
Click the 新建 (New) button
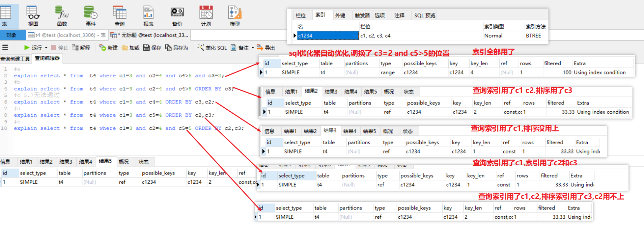tap(109, 48)
